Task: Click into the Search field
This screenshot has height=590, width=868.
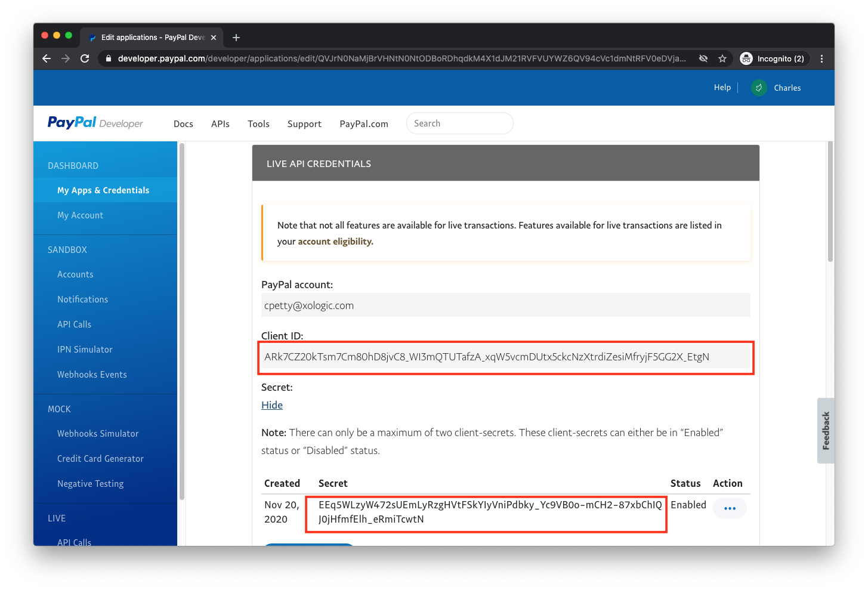Action: tap(459, 123)
